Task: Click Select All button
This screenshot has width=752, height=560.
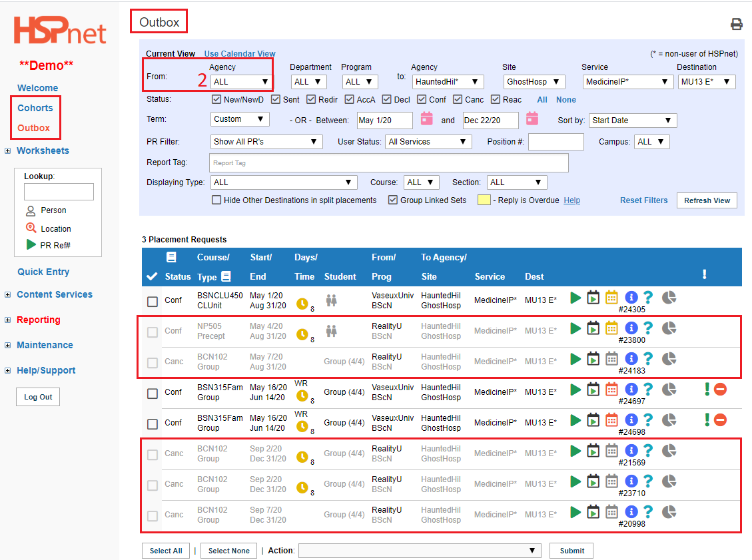Action: click(166, 551)
